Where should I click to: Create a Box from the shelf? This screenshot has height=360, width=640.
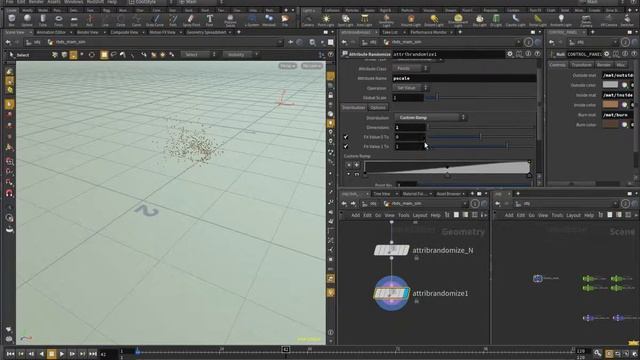[11, 20]
